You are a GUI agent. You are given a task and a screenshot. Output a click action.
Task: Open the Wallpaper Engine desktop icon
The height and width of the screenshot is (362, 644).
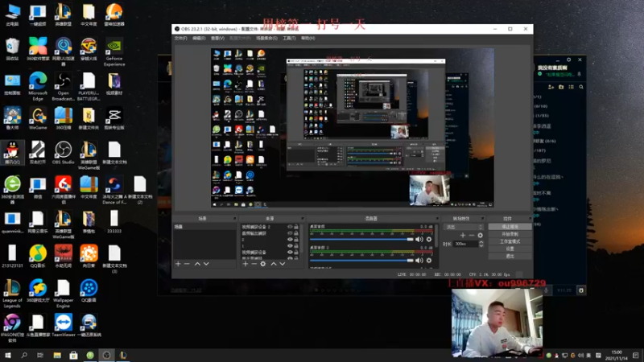point(64,293)
